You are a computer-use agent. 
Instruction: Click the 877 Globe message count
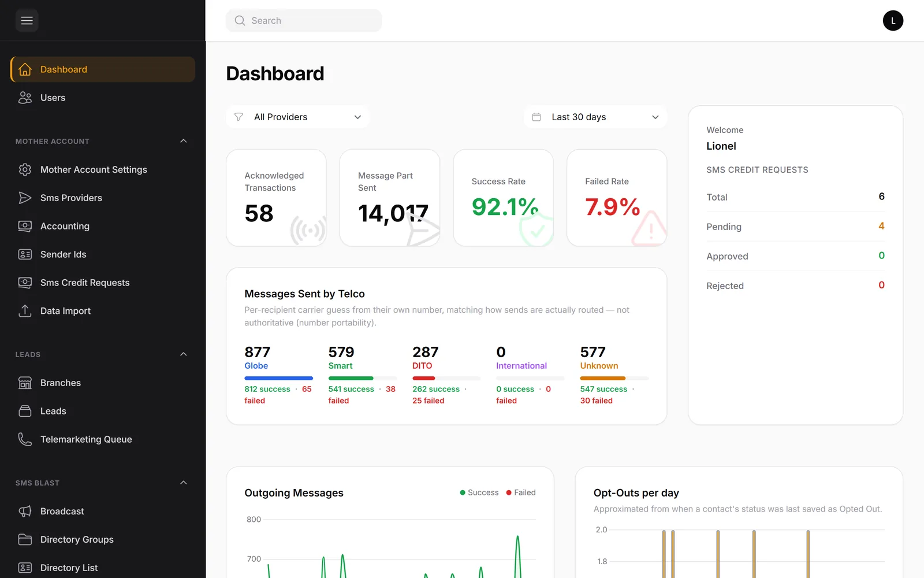click(x=258, y=352)
